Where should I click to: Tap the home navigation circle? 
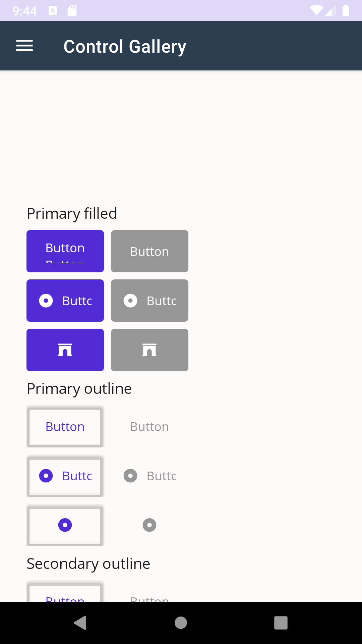tap(180, 623)
